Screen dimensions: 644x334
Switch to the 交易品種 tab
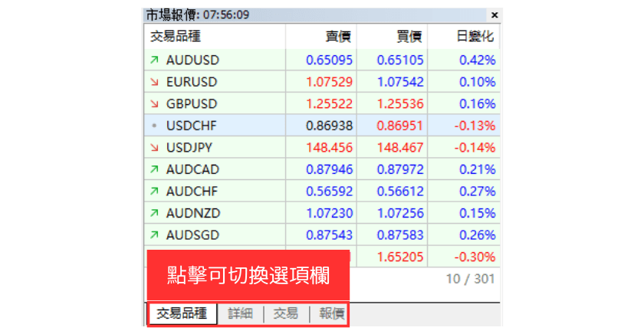[x=182, y=313]
